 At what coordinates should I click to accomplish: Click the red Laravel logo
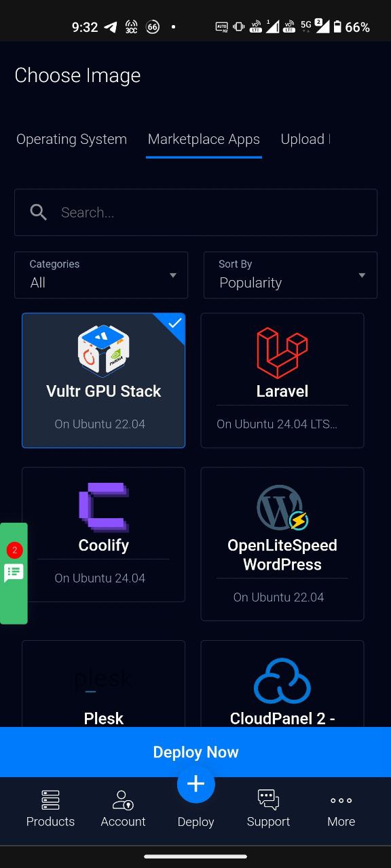(x=282, y=353)
